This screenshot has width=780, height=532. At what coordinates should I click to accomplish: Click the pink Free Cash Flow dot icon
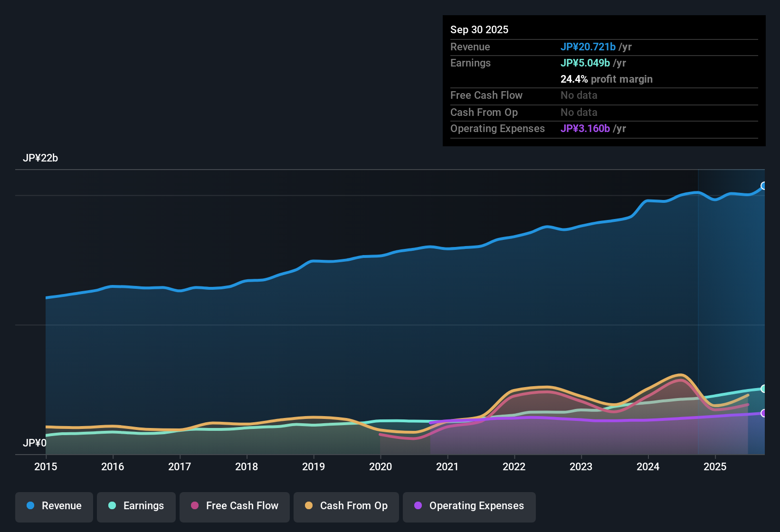[195, 506]
